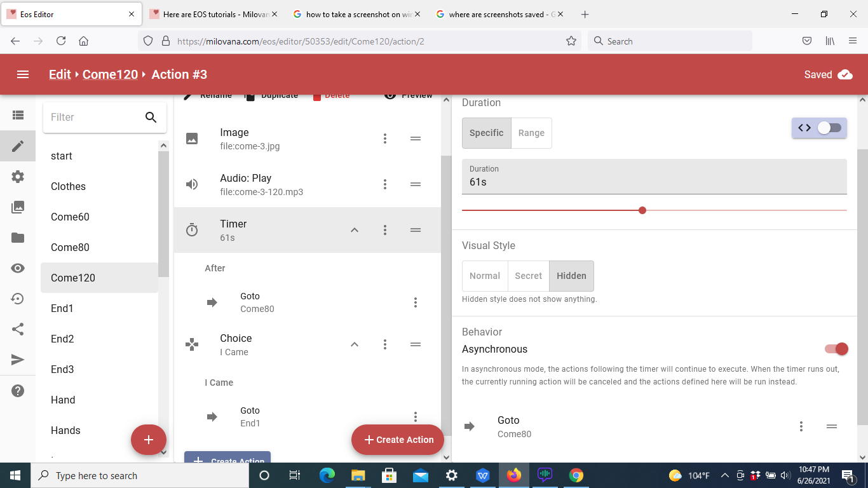Screen dimensions: 868x488
Task: Disable the Asynchronous switch
Action: pyautogui.click(x=836, y=349)
